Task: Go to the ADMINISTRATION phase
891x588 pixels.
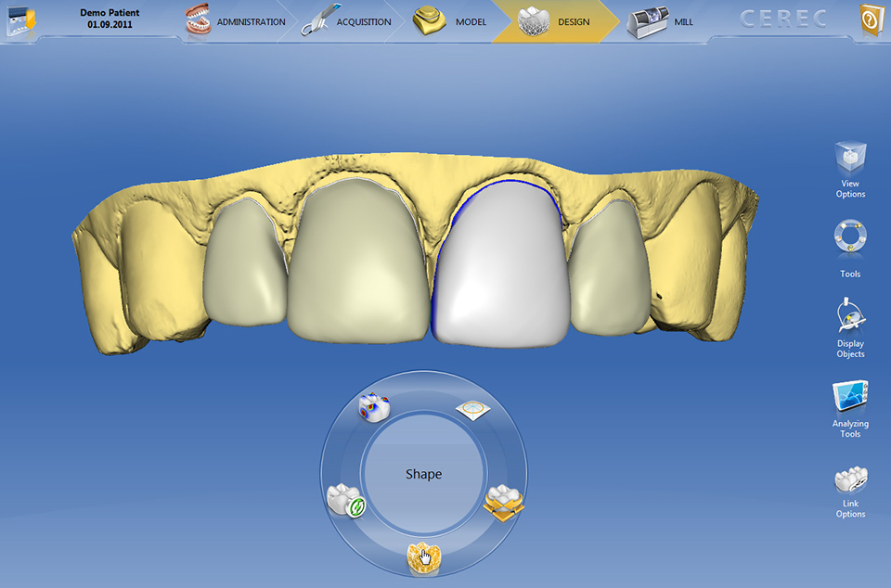Action: (236, 21)
